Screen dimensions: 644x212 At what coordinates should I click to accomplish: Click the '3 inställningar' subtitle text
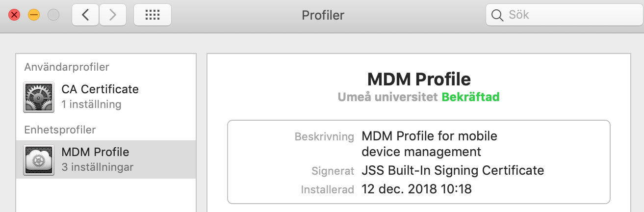tap(98, 167)
